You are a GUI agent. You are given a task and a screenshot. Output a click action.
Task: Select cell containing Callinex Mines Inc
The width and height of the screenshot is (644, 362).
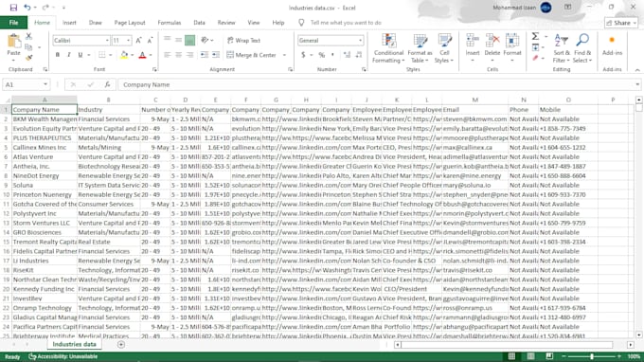tap(45, 147)
